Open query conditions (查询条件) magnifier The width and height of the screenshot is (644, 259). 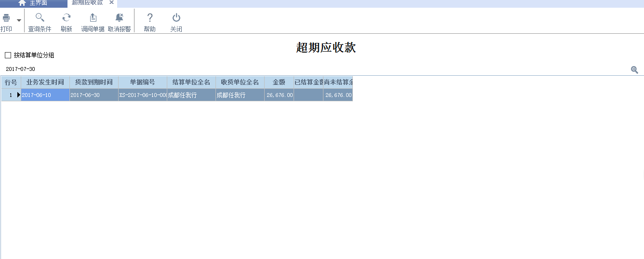[40, 18]
